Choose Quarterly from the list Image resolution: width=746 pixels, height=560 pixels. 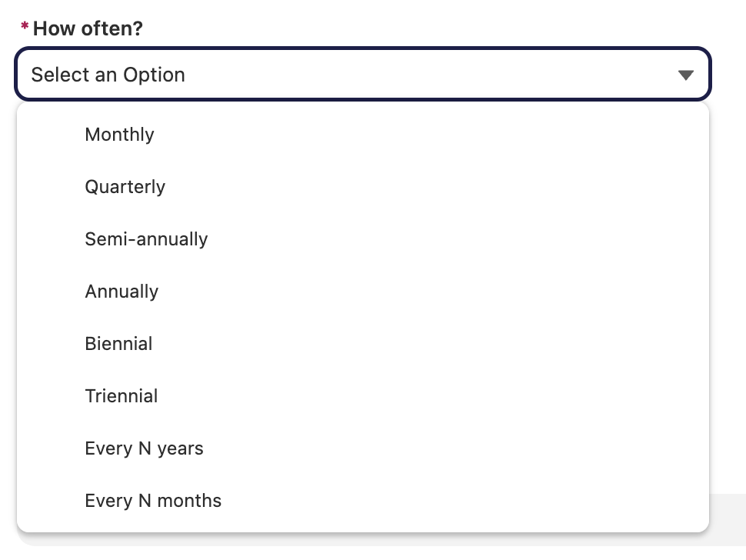click(x=362, y=187)
